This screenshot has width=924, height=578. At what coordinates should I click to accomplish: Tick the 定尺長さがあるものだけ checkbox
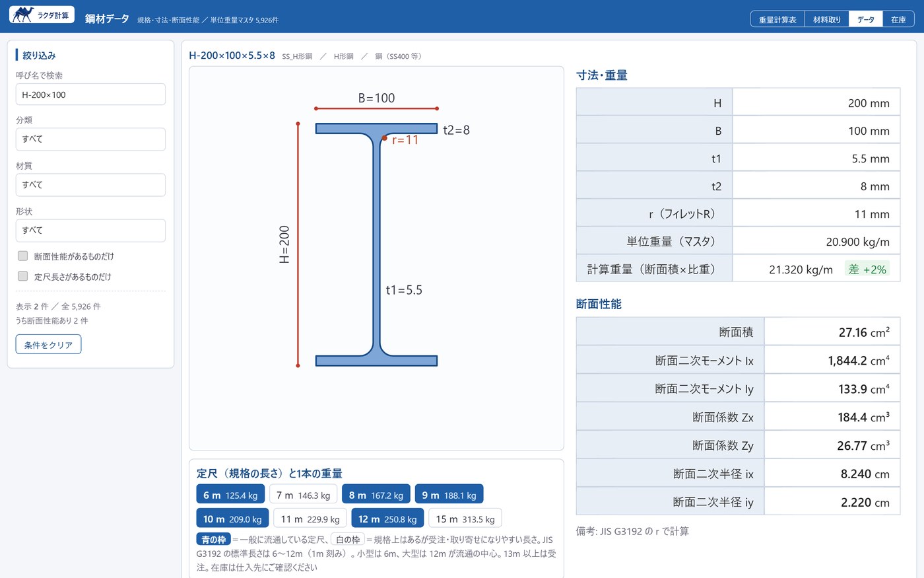pos(22,276)
